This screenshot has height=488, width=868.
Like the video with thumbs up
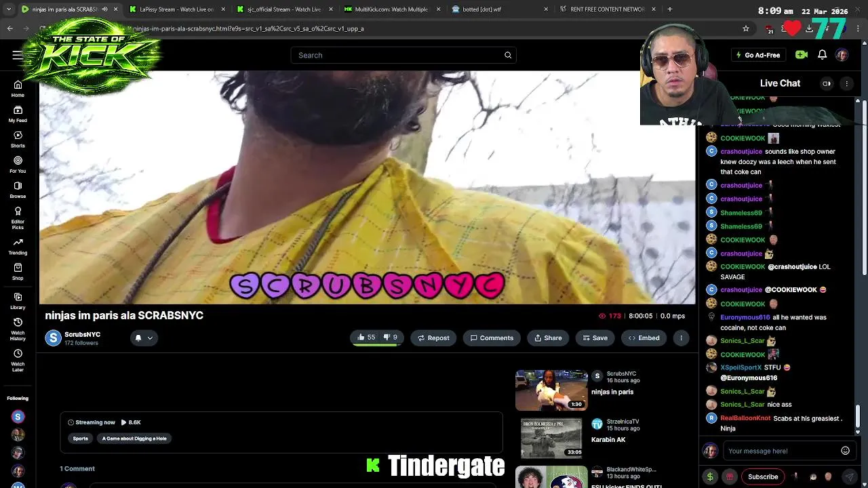366,338
